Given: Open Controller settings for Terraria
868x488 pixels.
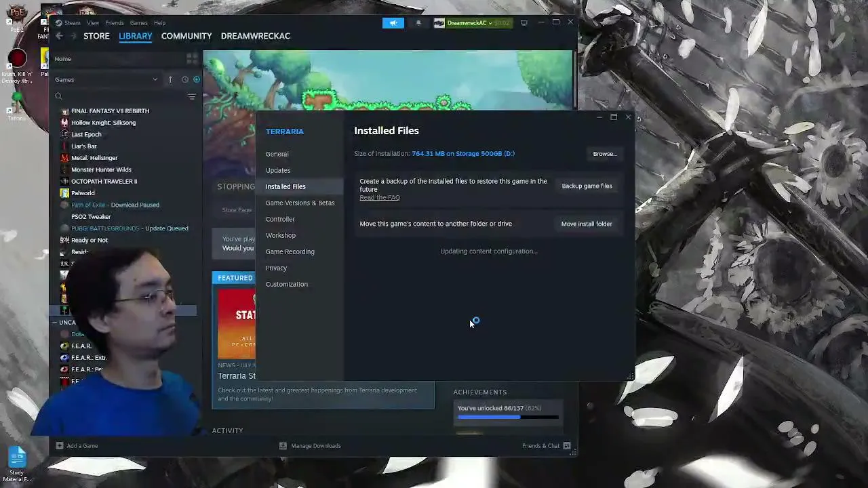Looking at the screenshot, I should pos(280,219).
